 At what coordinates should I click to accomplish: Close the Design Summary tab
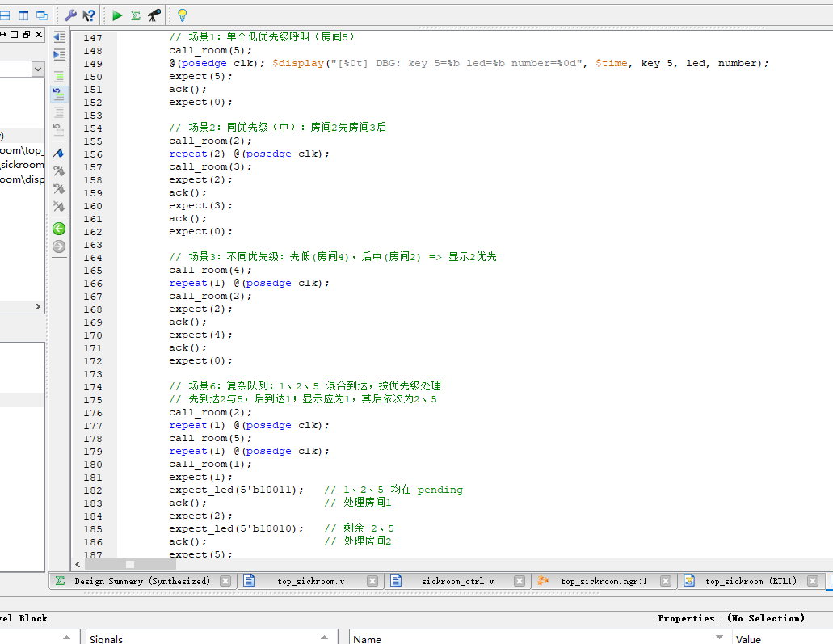225,581
